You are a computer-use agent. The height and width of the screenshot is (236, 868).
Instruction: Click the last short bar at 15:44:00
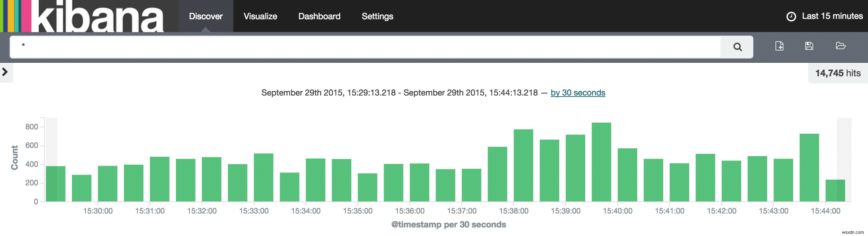[835, 191]
